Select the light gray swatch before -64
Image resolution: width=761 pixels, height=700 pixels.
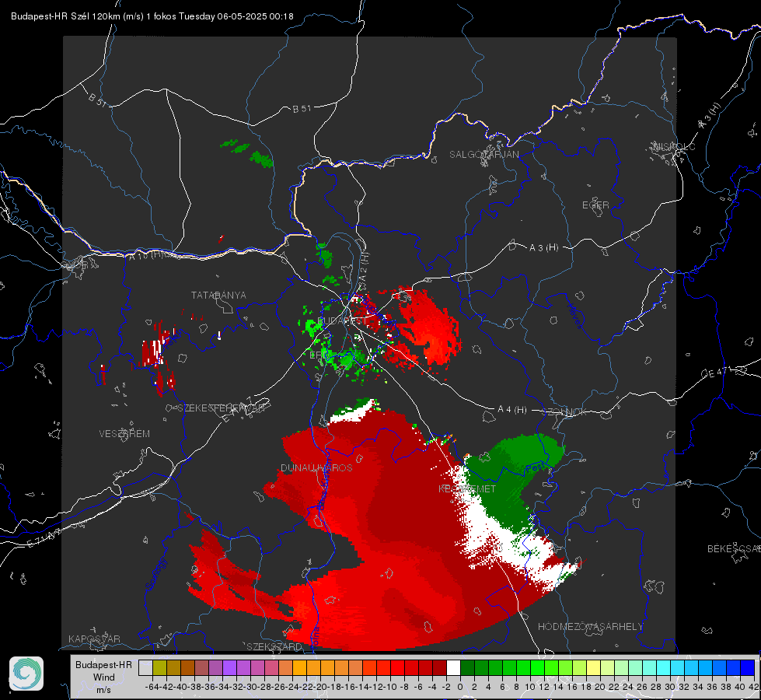click(145, 667)
